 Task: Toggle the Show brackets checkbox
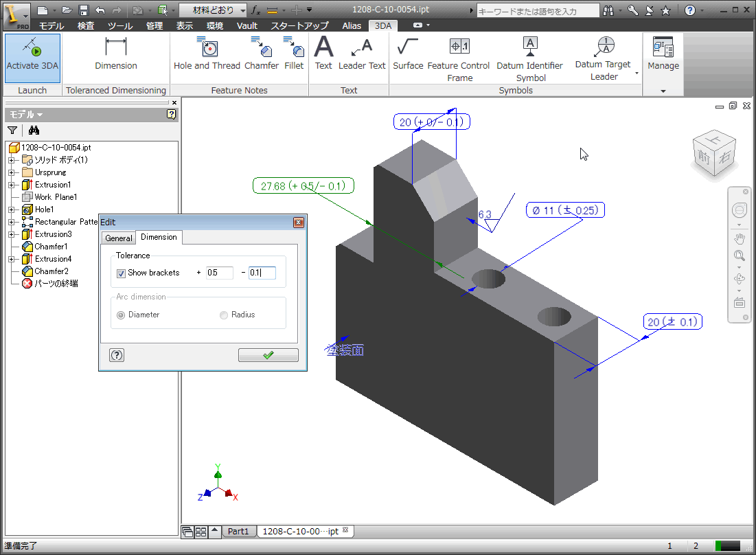point(122,273)
